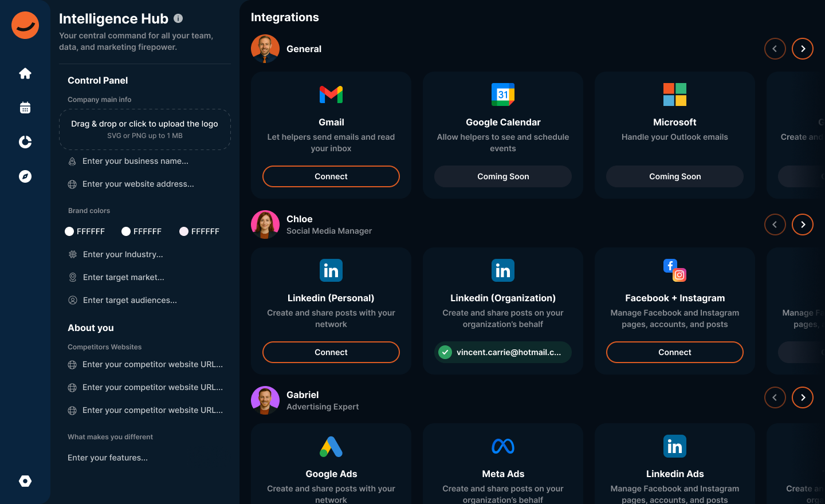The image size is (825, 504).
Task: Open the calendar sidebar icon
Action: [25, 108]
